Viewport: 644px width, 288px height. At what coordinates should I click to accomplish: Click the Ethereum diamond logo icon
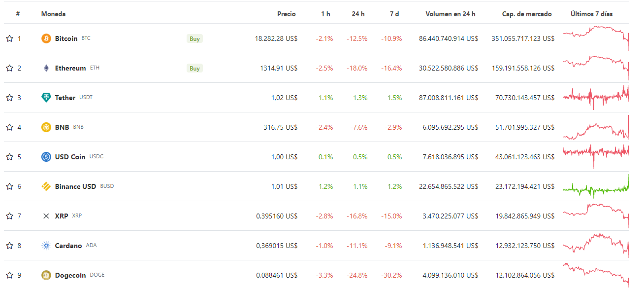pos(46,68)
